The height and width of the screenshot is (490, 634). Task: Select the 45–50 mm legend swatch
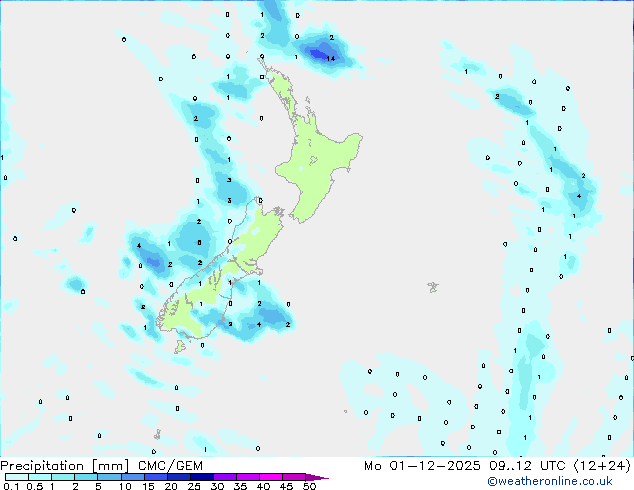pos(294,477)
